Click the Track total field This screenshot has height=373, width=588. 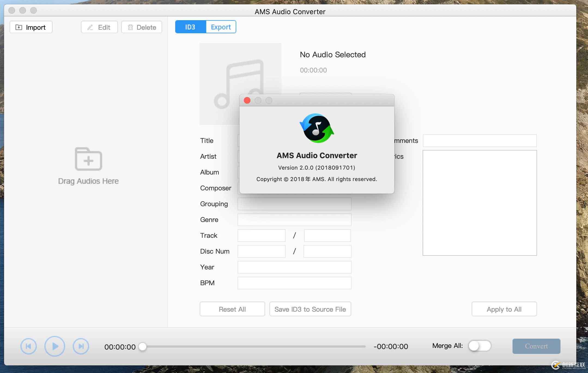click(327, 236)
